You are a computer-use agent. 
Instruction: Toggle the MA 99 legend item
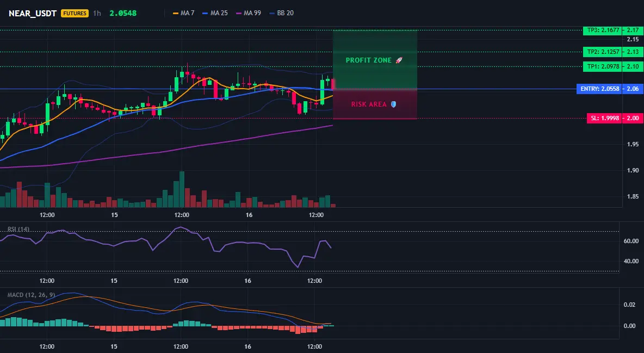[249, 13]
